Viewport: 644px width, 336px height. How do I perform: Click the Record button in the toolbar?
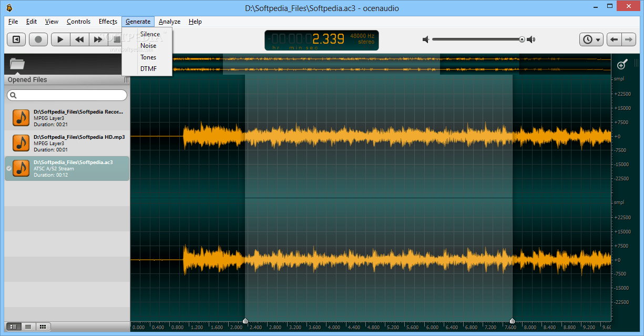point(38,39)
